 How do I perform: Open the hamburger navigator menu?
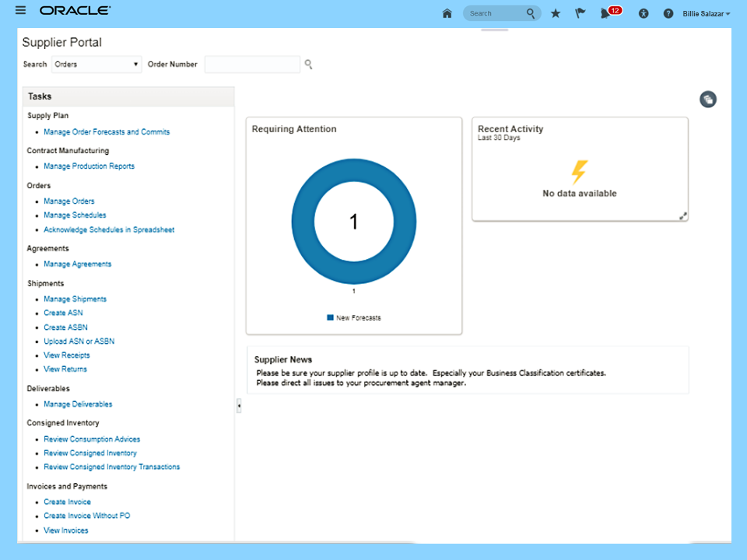click(20, 10)
